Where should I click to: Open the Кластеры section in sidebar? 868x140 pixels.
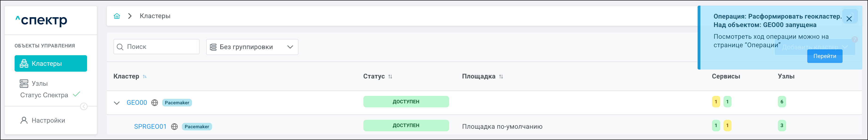click(51, 64)
